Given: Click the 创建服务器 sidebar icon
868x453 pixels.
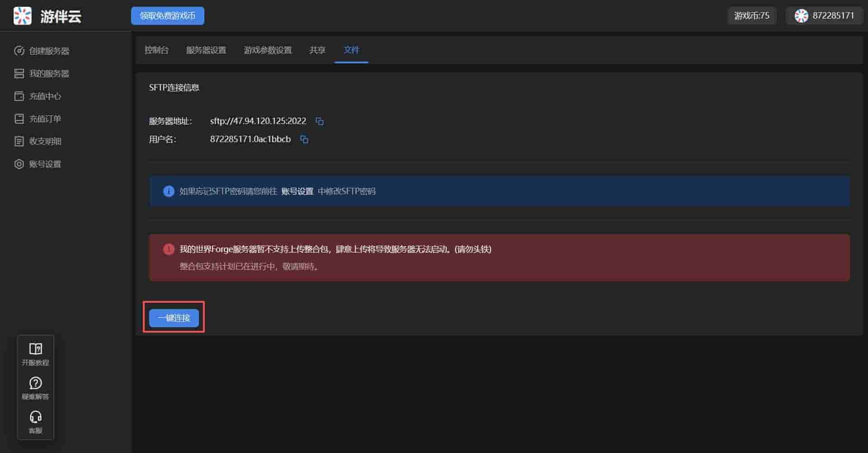Looking at the screenshot, I should point(19,51).
